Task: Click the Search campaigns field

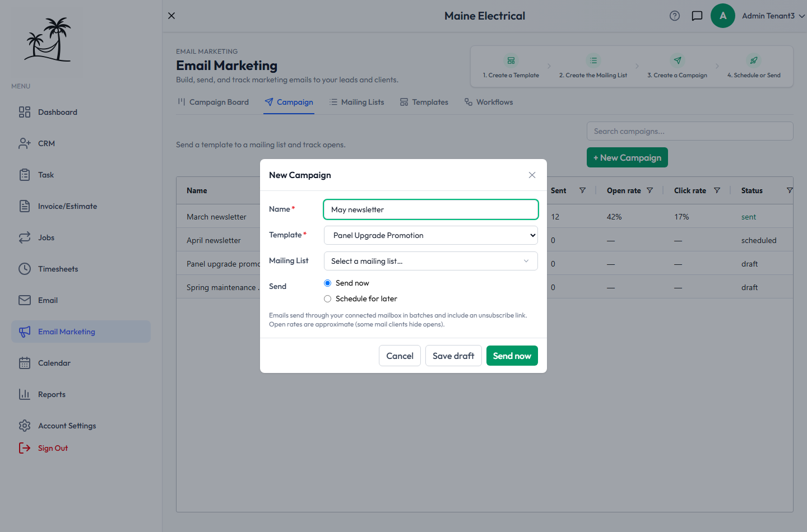Action: click(x=690, y=131)
